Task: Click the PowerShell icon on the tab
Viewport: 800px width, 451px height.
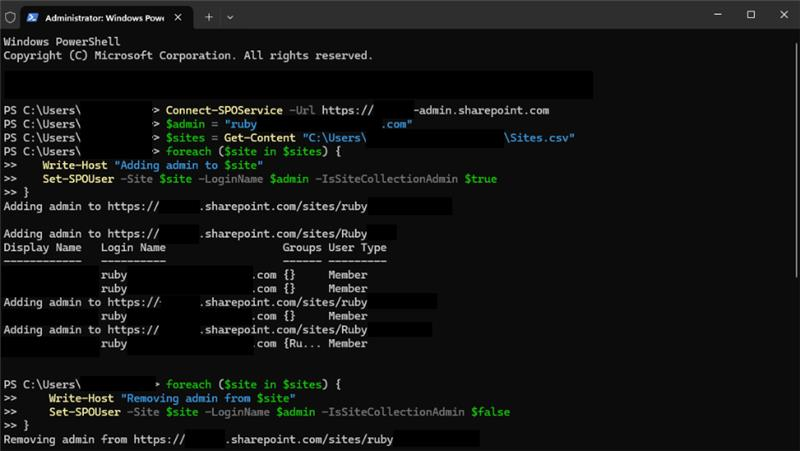Action: click(33, 17)
